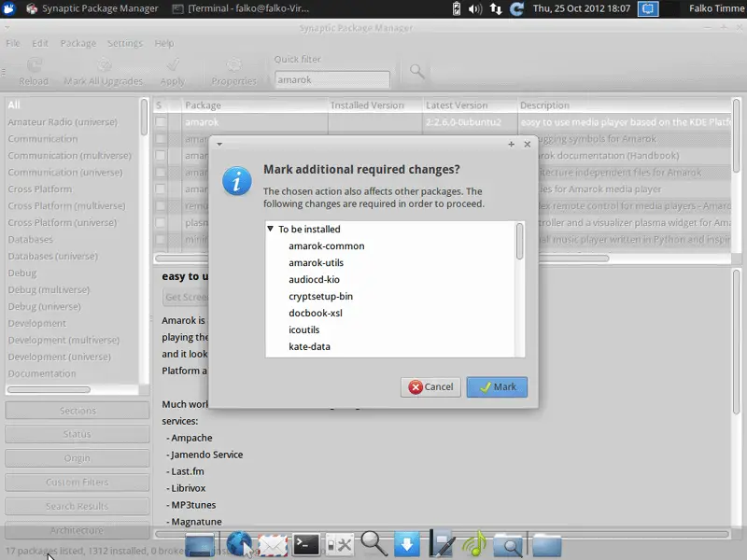
Task: Open the Settings menu in Synaptic
Action: (125, 43)
